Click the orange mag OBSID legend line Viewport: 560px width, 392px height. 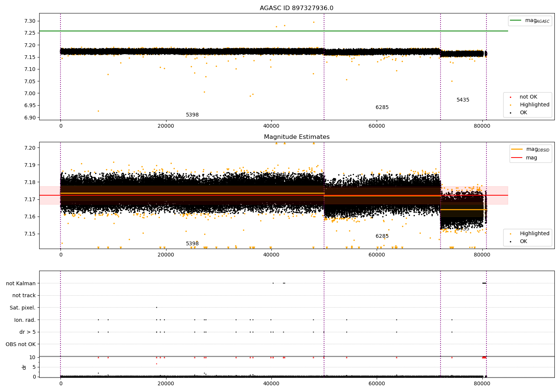point(517,149)
